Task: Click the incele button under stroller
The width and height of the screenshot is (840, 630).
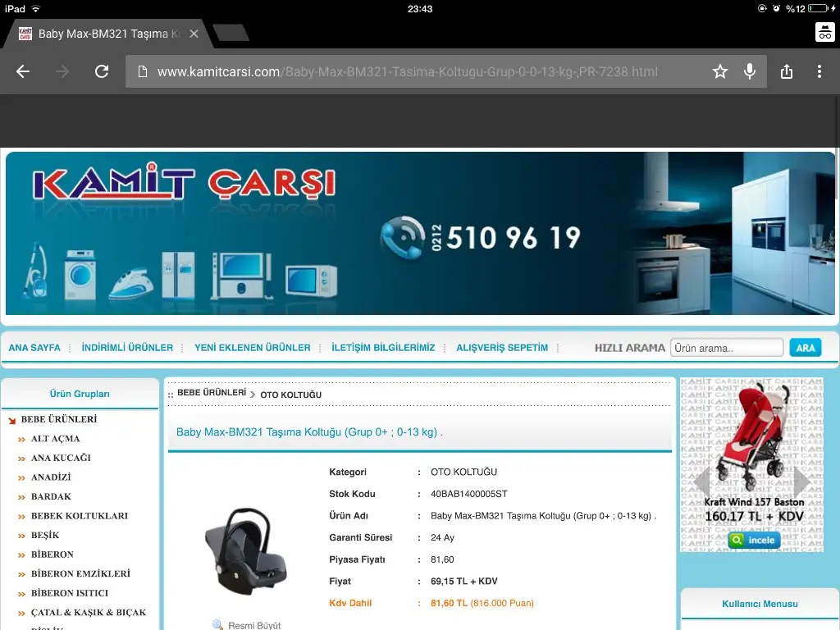Action: pos(755,540)
